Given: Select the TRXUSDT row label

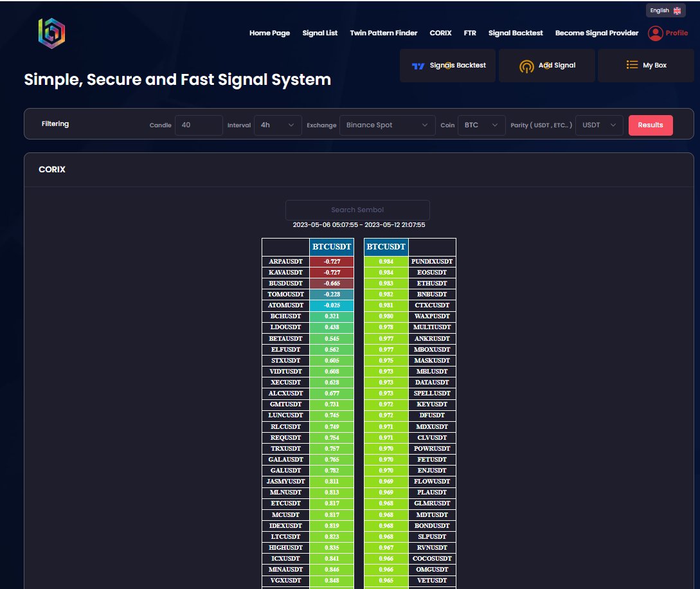Looking at the screenshot, I should (x=285, y=448).
